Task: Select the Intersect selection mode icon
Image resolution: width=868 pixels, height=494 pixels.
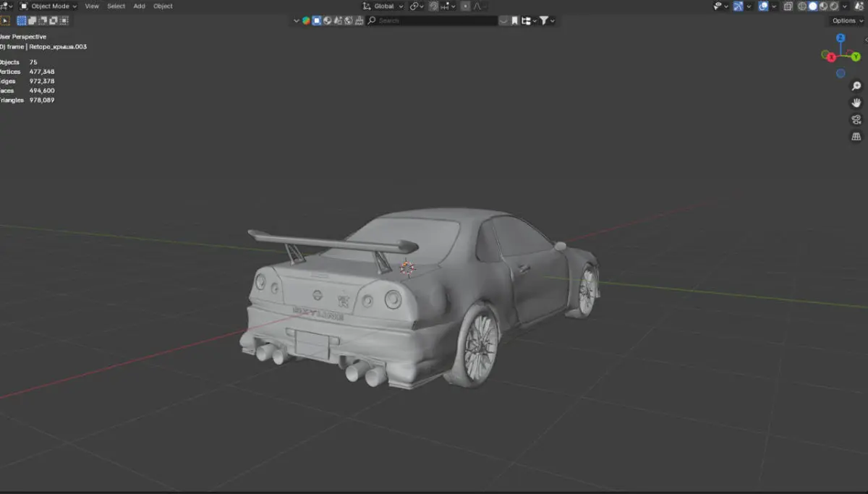Action: (x=64, y=20)
